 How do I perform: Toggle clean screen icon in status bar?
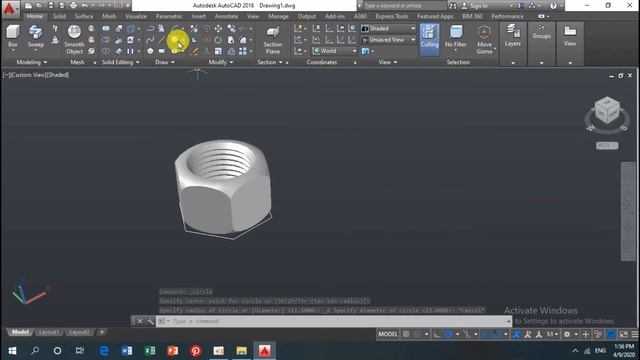pos(623,334)
